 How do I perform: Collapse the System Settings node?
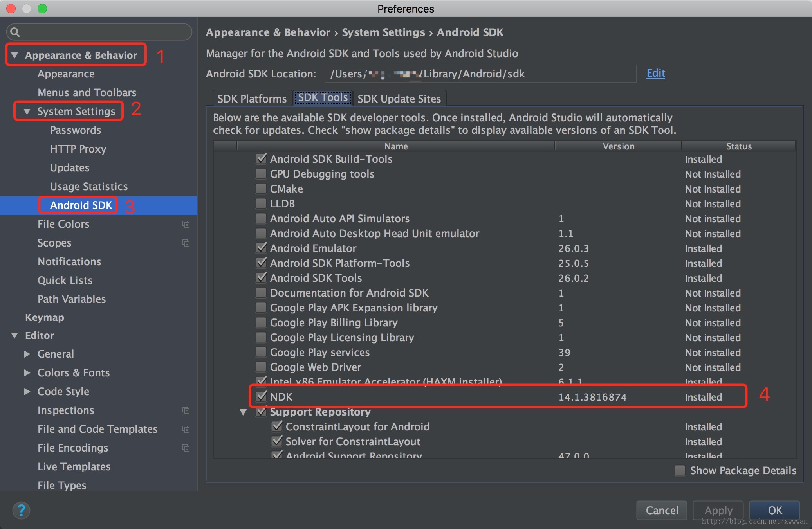point(27,112)
